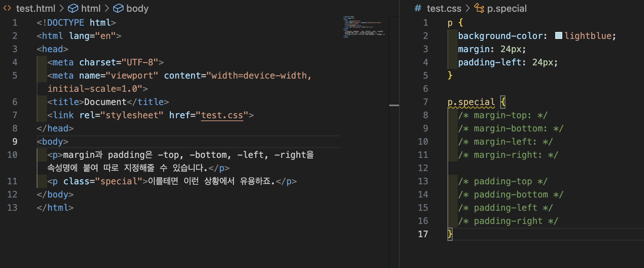This screenshot has width=644, height=268.
Task: Click the underlined p.special selector in code
Action: click(471, 102)
